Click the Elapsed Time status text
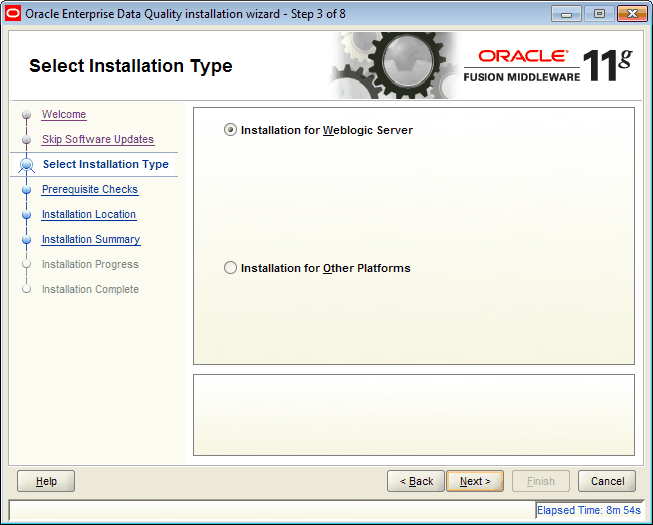Image resolution: width=653 pixels, height=525 pixels. point(588,510)
